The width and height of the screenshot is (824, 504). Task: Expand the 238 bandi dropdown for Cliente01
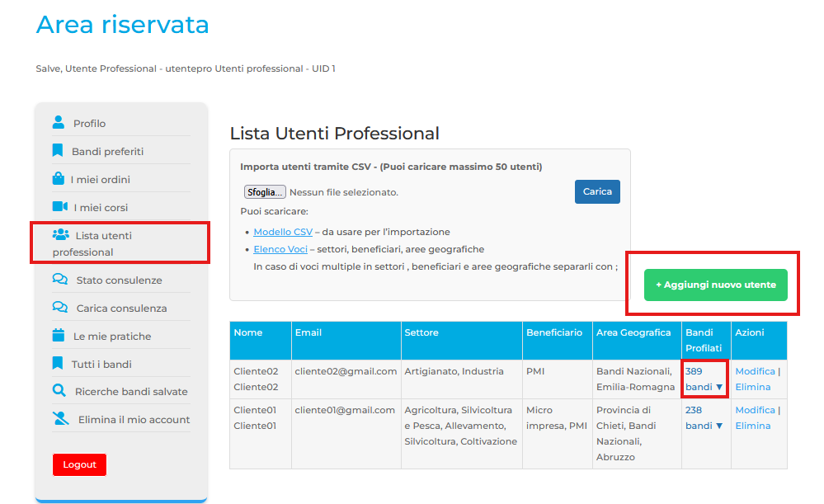click(x=704, y=418)
